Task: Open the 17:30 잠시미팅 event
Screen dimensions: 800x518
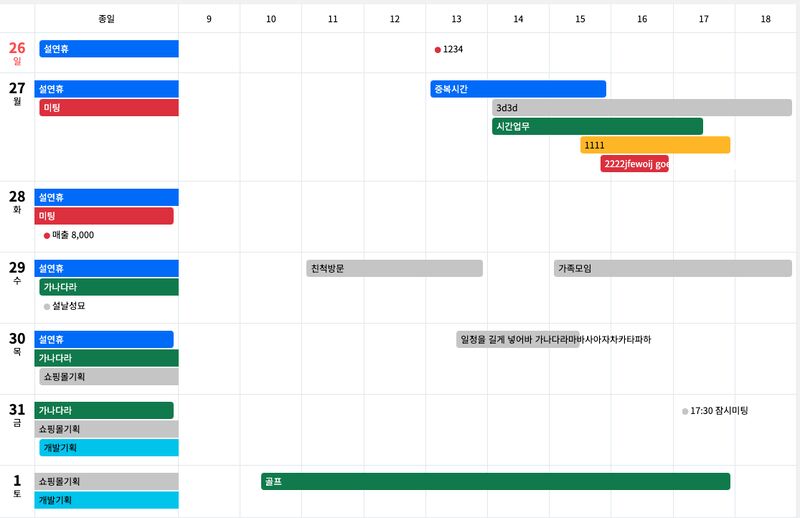Action: pos(715,411)
